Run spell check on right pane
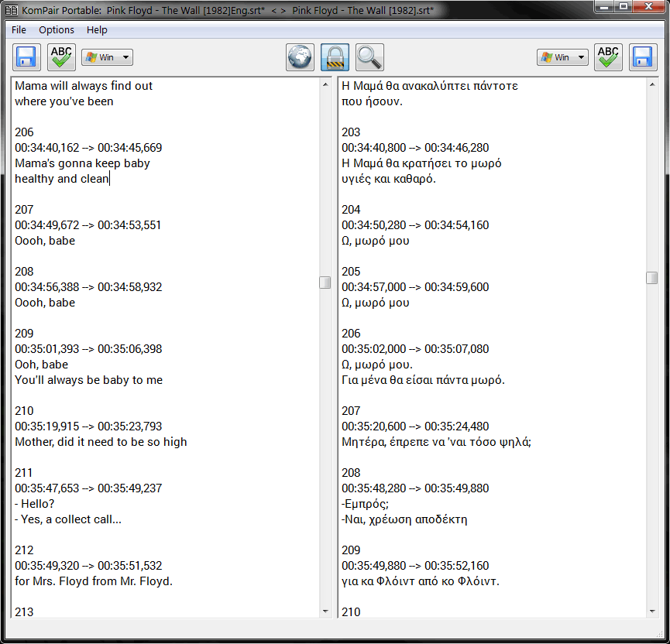The width and height of the screenshot is (670, 644). (x=608, y=57)
